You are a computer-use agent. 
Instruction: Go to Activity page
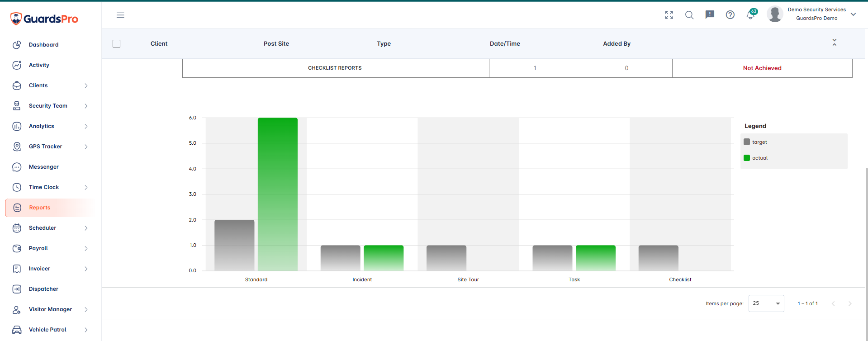39,65
